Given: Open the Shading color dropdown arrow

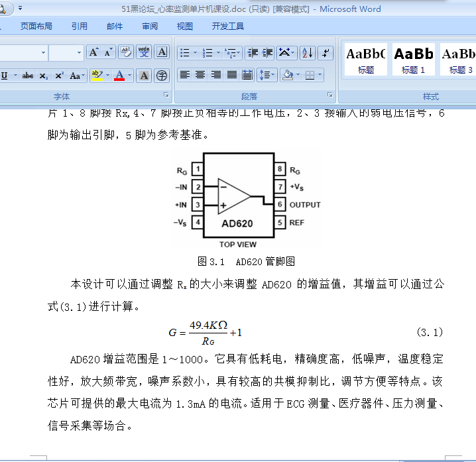Looking at the screenshot, I should pos(298,75).
